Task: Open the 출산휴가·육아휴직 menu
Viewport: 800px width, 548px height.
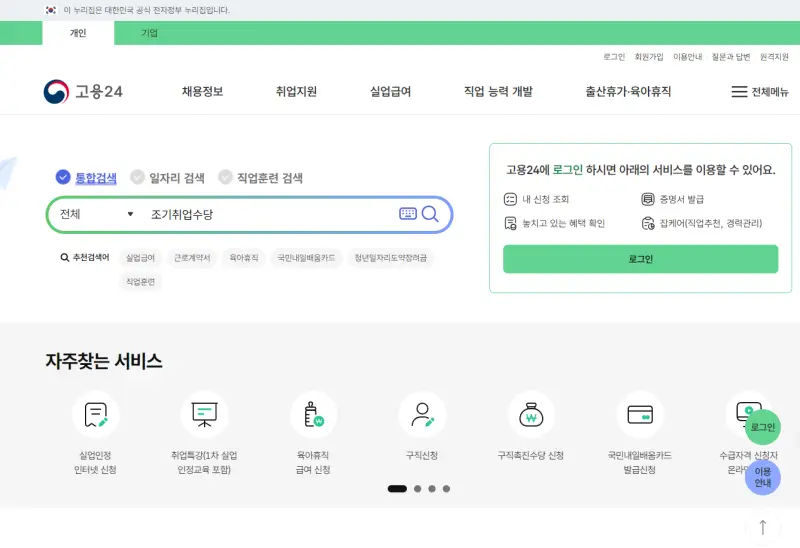Action: tap(628, 92)
